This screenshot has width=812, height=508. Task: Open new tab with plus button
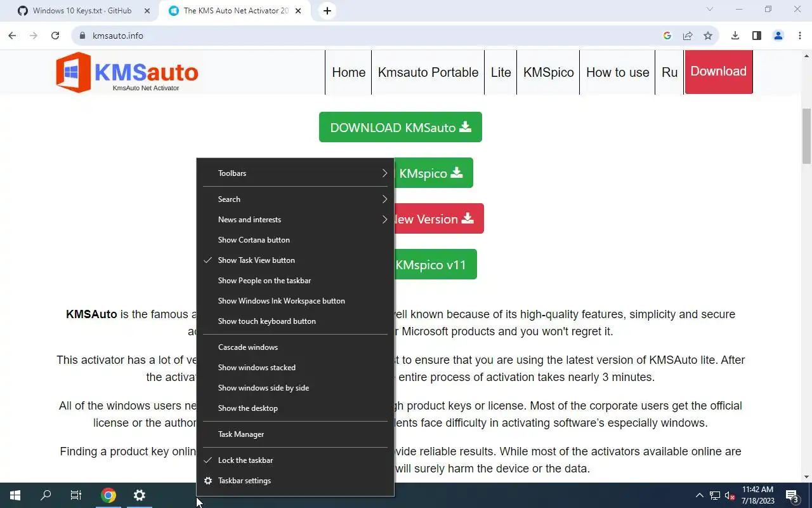coord(327,11)
